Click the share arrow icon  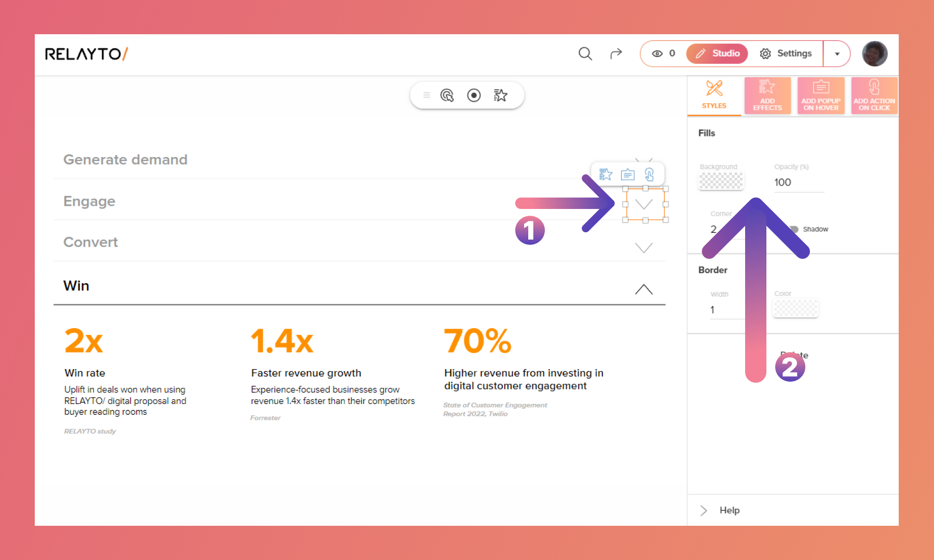616,53
